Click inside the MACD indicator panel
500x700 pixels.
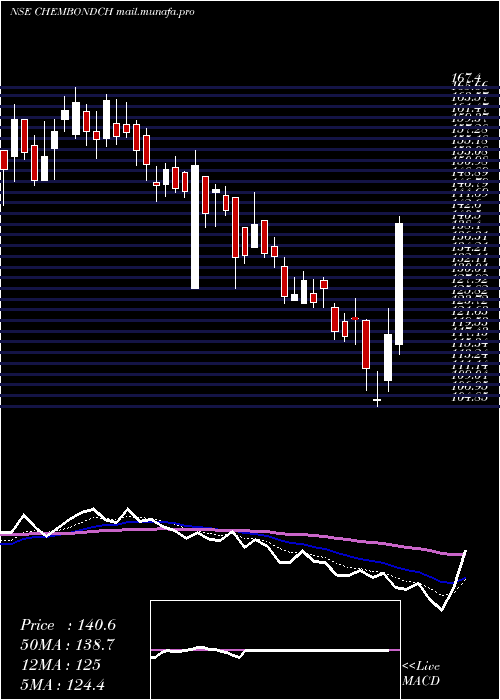[275, 650]
